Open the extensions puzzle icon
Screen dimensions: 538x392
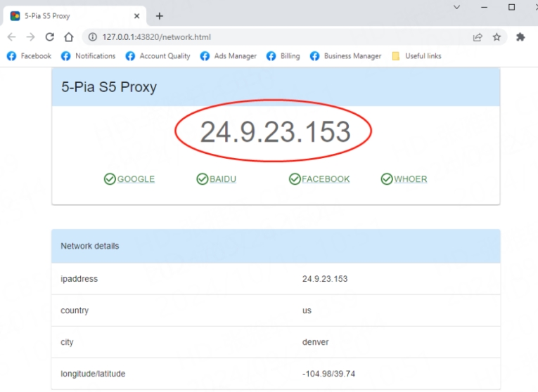pos(520,37)
